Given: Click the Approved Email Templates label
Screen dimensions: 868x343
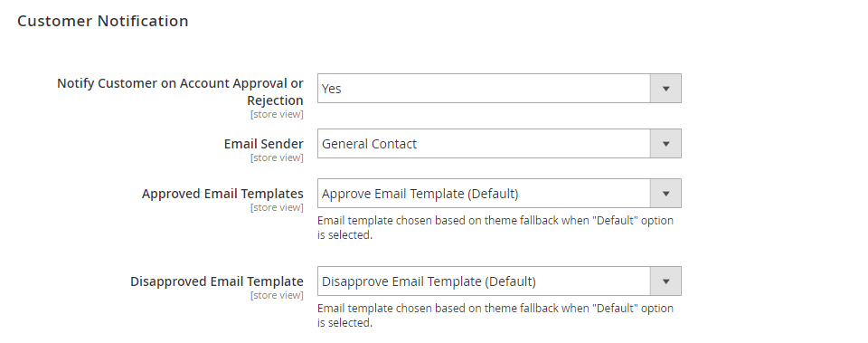Looking at the screenshot, I should click(x=222, y=194).
